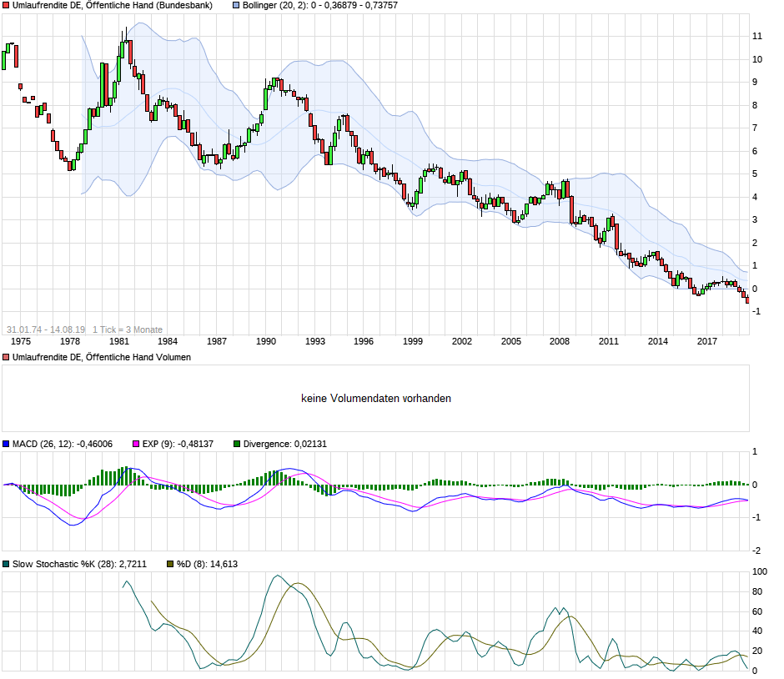Click the date range 31.01.74 - 14.08.19
The width and height of the screenshot is (784, 679).
(46, 325)
